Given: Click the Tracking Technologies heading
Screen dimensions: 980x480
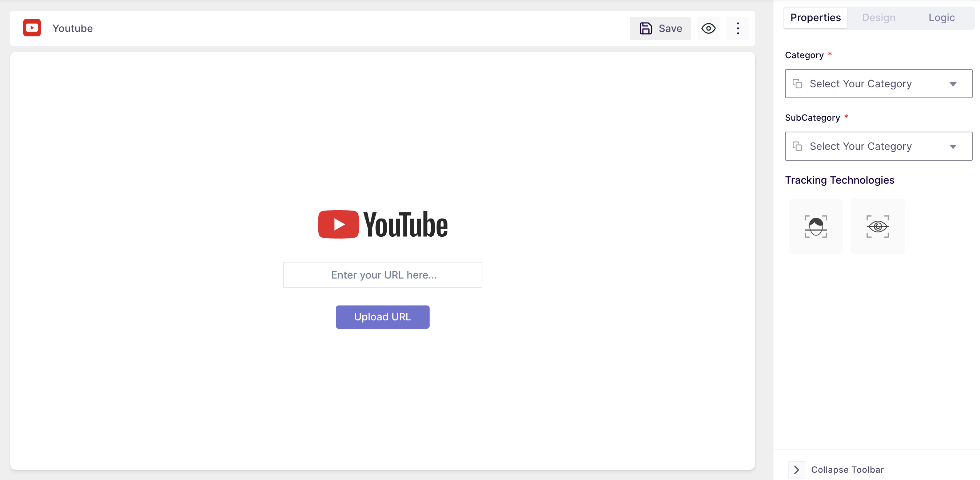Looking at the screenshot, I should 840,180.
